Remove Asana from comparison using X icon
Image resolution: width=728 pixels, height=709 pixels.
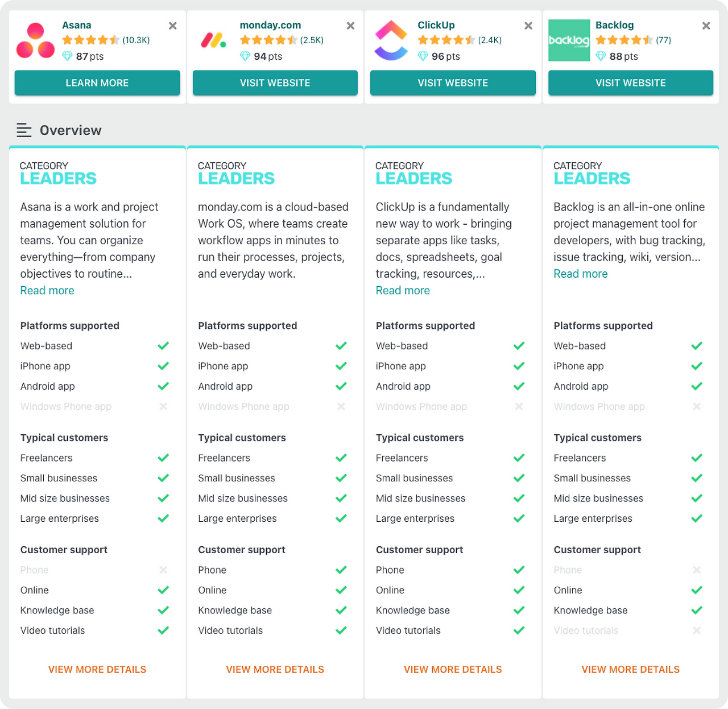tap(173, 26)
